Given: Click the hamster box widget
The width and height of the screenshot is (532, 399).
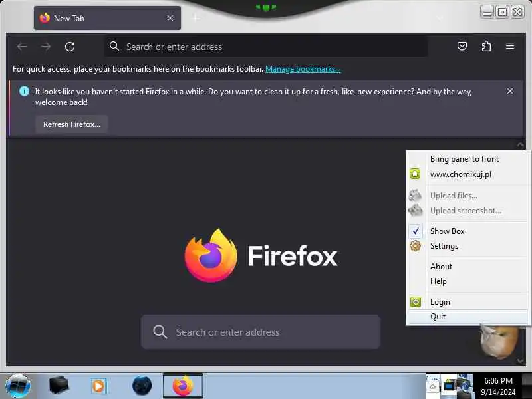Looking at the screenshot, I should coord(499,342).
